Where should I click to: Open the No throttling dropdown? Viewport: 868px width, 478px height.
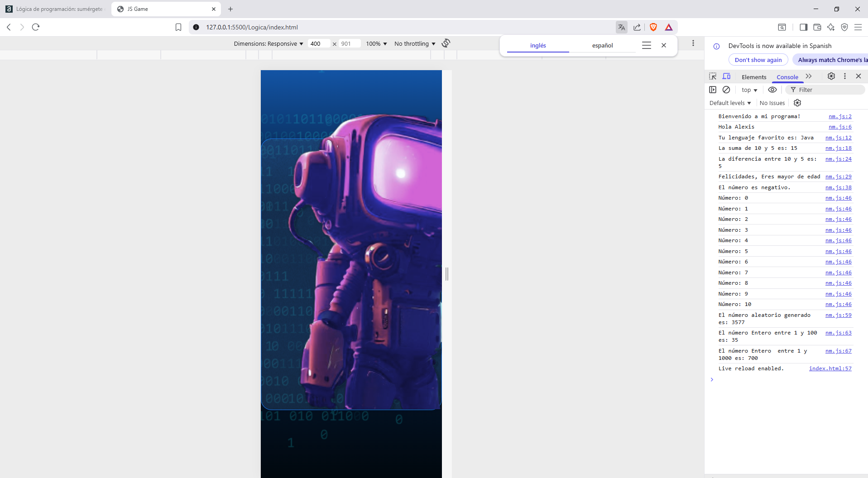(415, 43)
